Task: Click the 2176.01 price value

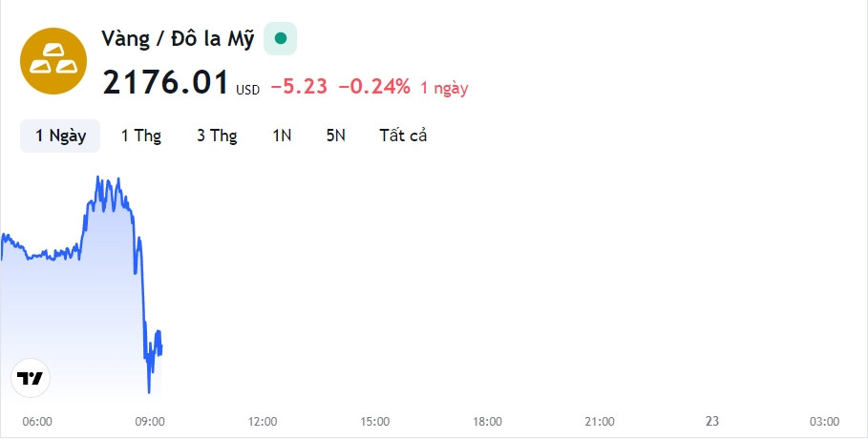Action: click(165, 83)
